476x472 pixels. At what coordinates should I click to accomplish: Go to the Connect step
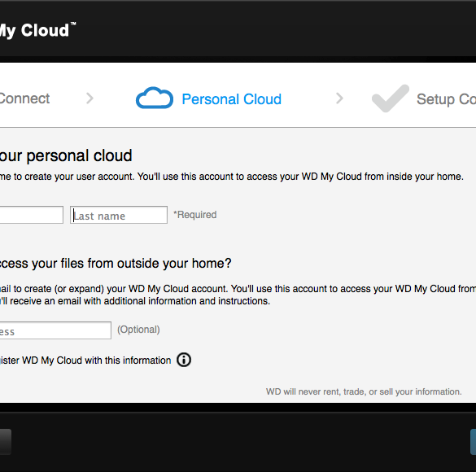click(x=24, y=98)
